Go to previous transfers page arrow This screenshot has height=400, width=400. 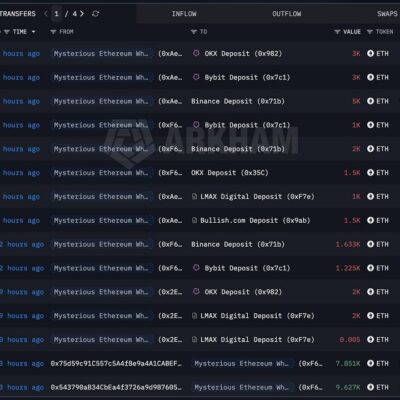46,14
